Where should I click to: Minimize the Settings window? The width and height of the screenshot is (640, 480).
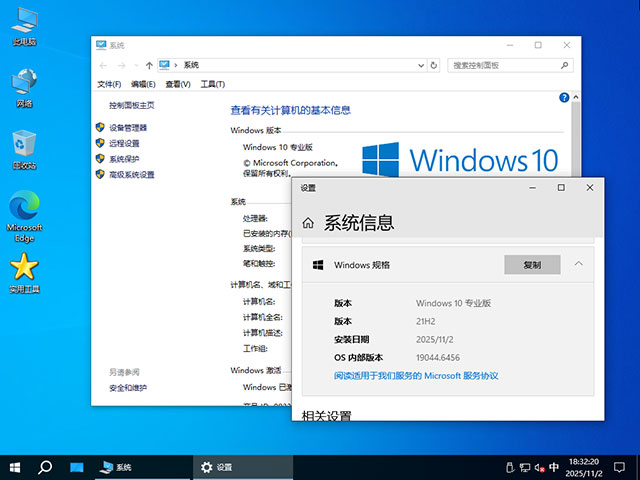(533, 188)
